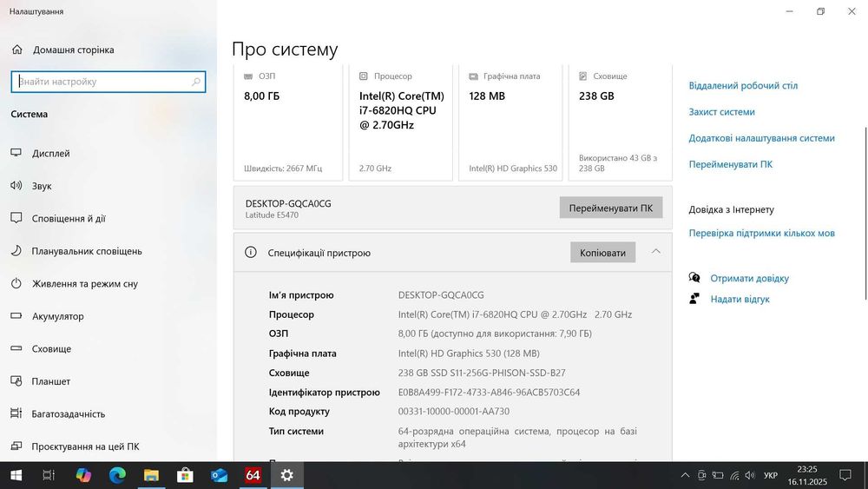
Task: Click the Надати відгук person icon
Action: [x=694, y=299]
